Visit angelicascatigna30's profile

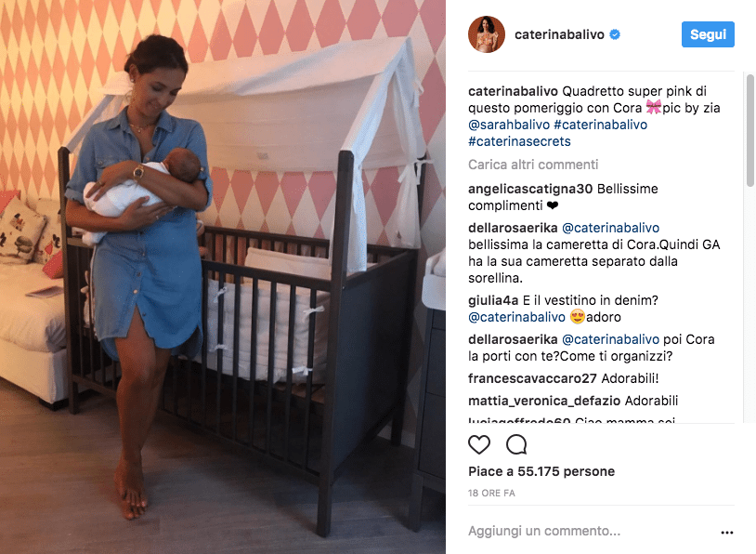(x=530, y=189)
